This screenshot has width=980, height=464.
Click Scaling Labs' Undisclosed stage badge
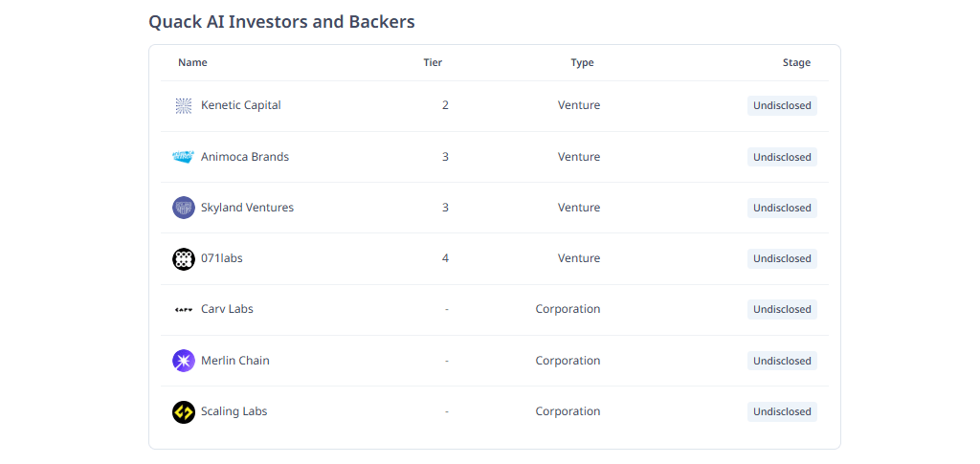[782, 411]
